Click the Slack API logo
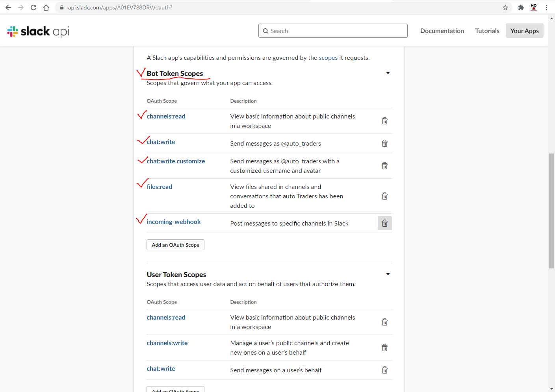The height and width of the screenshot is (392, 555). 38,31
